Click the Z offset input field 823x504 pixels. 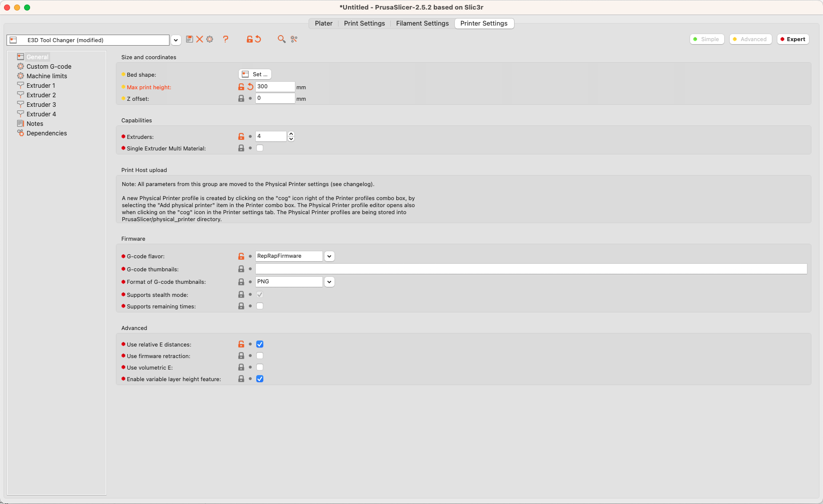[x=275, y=98]
